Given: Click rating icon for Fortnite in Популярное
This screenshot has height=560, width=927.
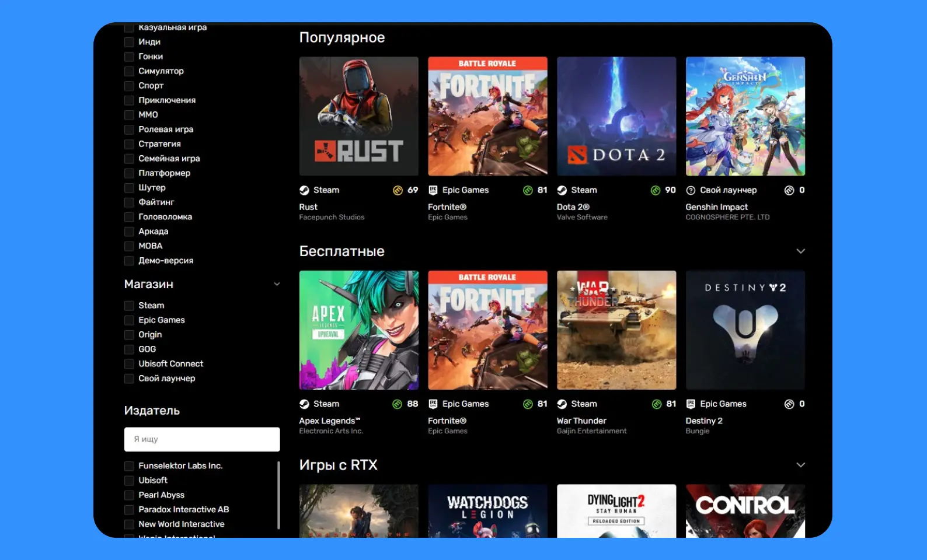Looking at the screenshot, I should pyautogui.click(x=528, y=190).
